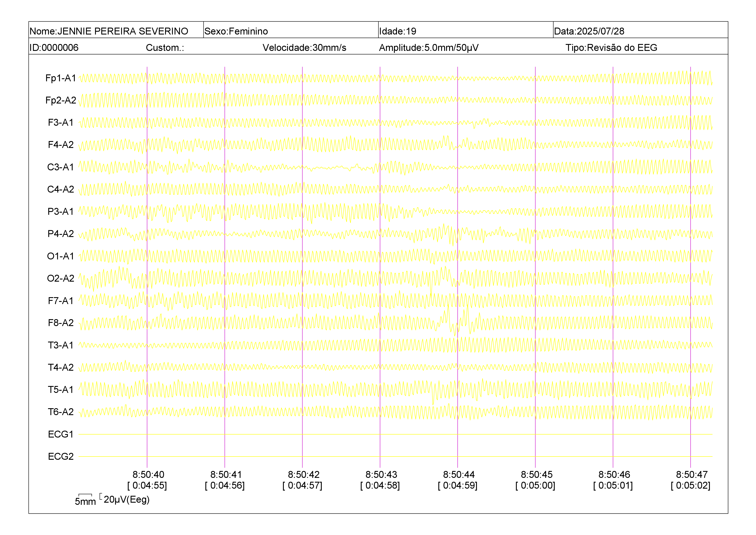The width and height of the screenshot is (756, 535).
Task: Select the 8:50:43 time marker label
Action: coord(381,475)
